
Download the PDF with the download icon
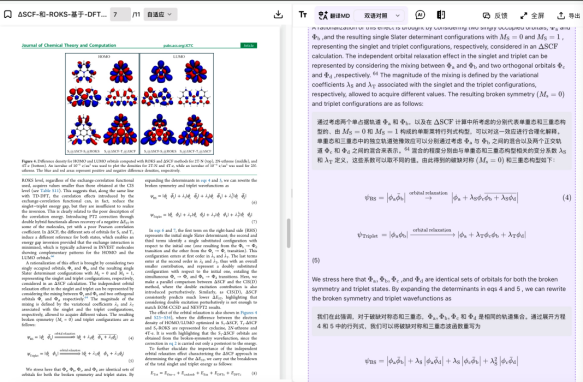(x=278, y=15)
